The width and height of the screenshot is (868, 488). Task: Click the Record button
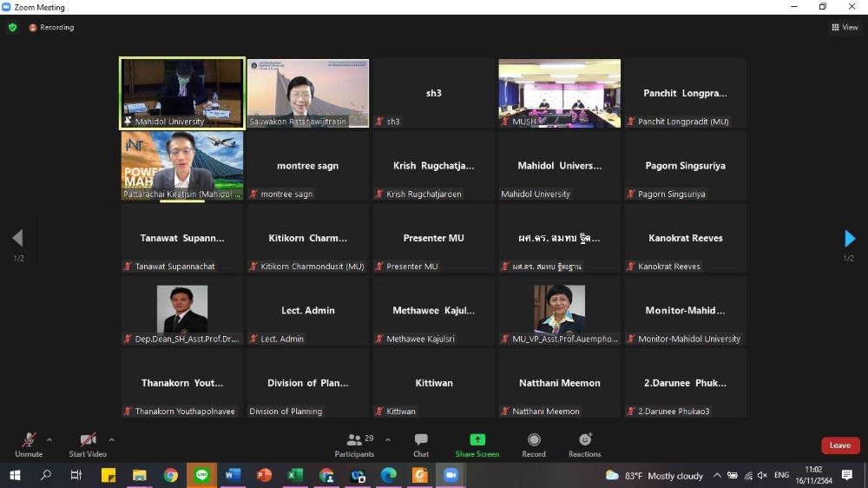click(x=534, y=445)
